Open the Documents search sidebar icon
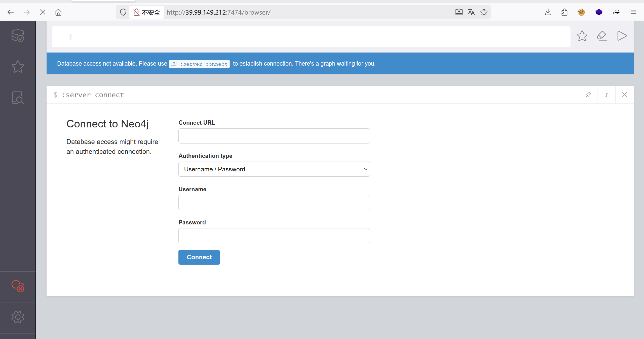The height and width of the screenshot is (339, 644). pyautogui.click(x=18, y=98)
